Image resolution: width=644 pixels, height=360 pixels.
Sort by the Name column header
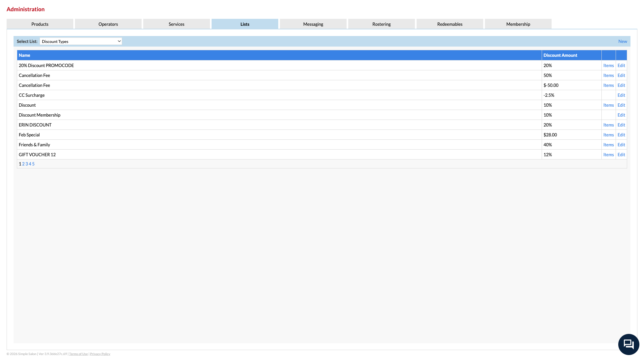click(x=24, y=55)
